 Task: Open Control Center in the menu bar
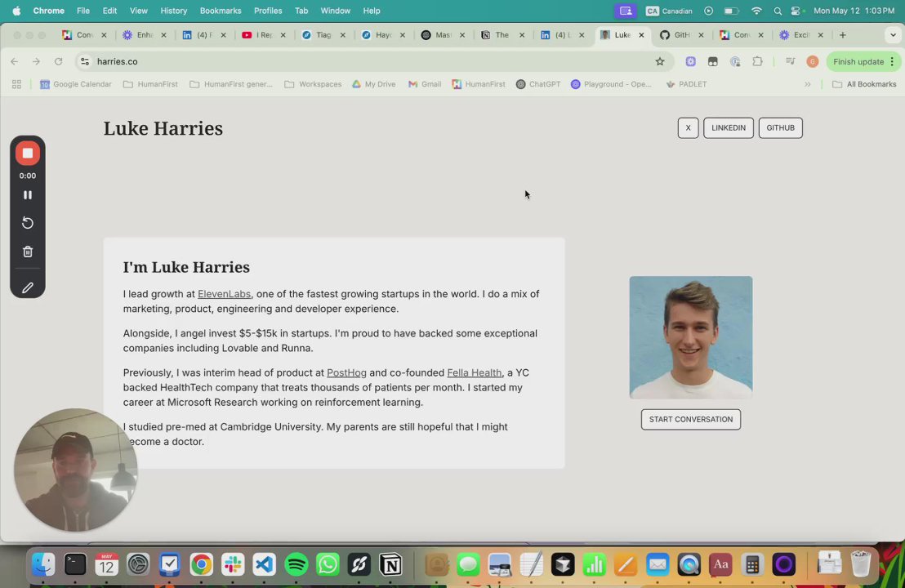[797, 11]
